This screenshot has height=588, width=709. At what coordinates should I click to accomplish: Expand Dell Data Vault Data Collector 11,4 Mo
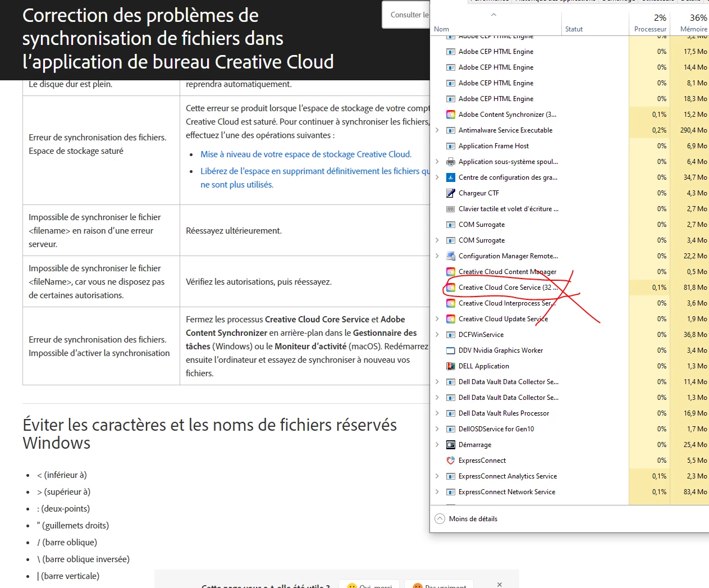tap(437, 382)
